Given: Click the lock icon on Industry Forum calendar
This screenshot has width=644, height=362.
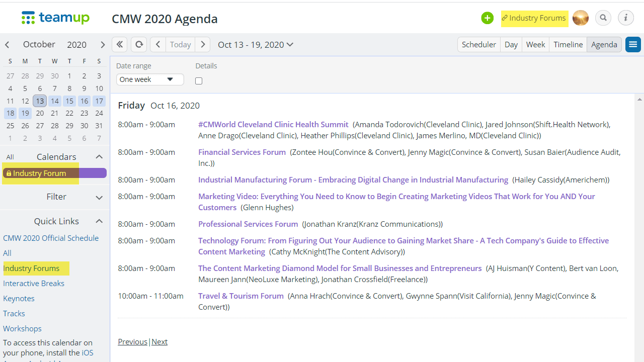Looking at the screenshot, I should tap(9, 173).
